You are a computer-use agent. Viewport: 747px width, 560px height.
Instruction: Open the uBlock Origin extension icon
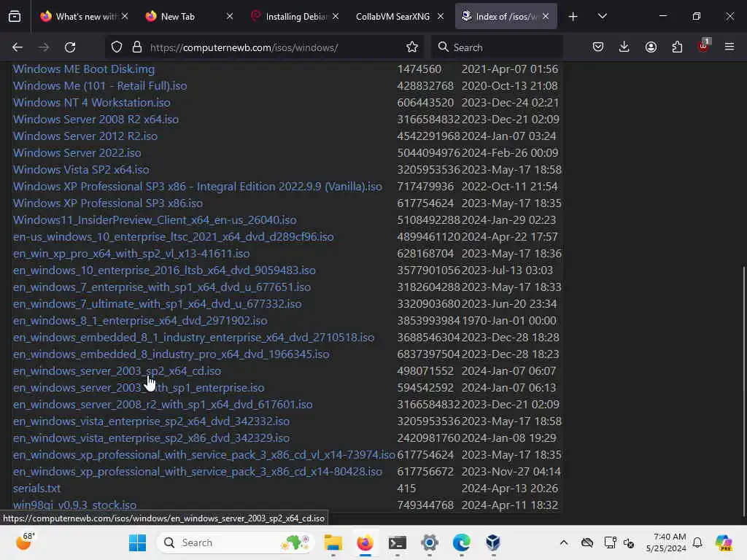point(704,46)
